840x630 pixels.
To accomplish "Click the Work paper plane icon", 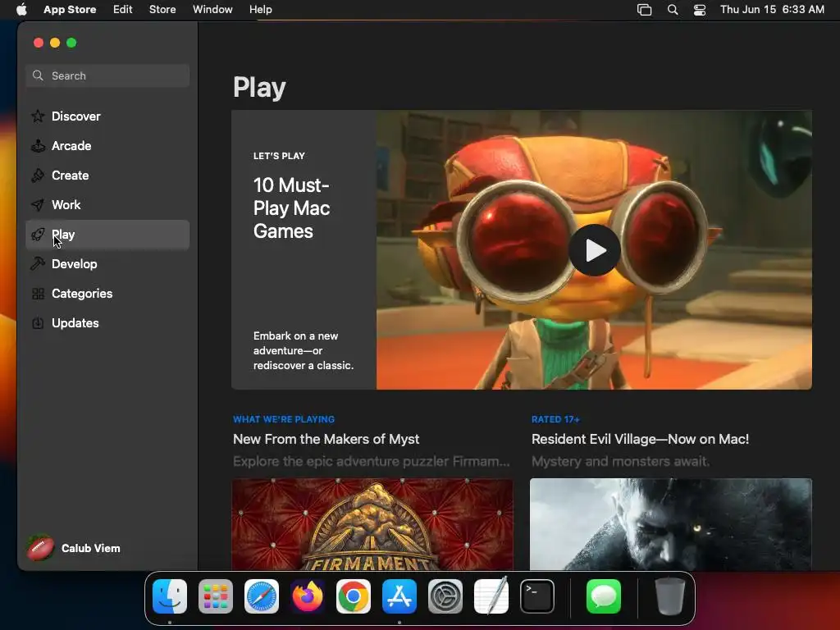I will point(38,204).
